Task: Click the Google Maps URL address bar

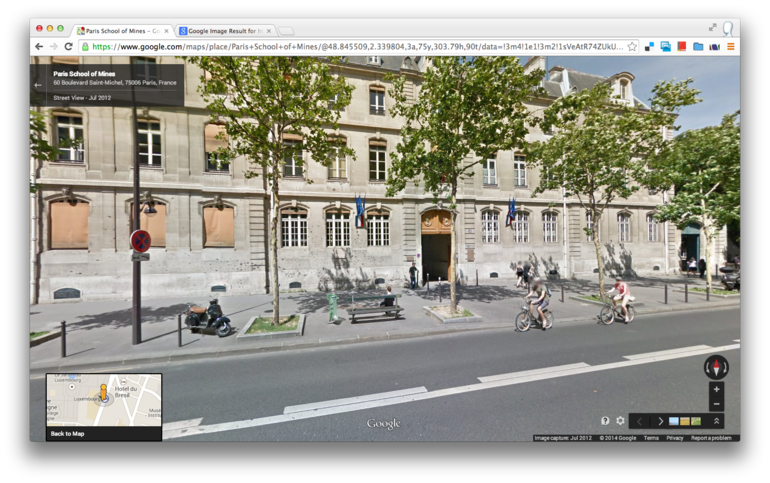Action: click(350, 46)
